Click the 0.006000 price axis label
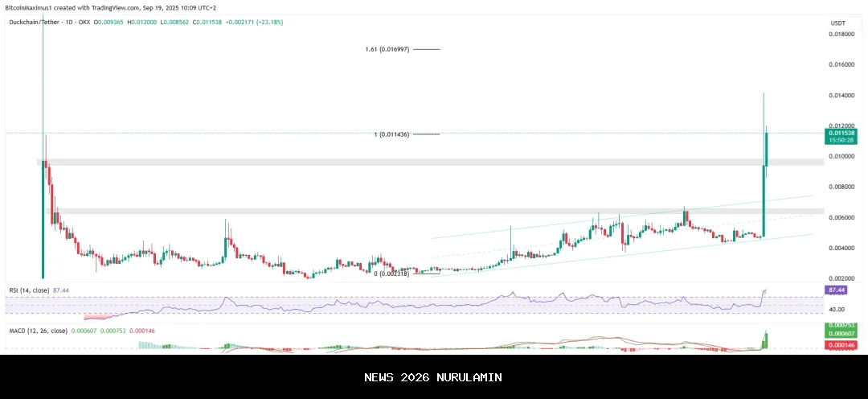The height and width of the screenshot is (399, 868). point(841,218)
